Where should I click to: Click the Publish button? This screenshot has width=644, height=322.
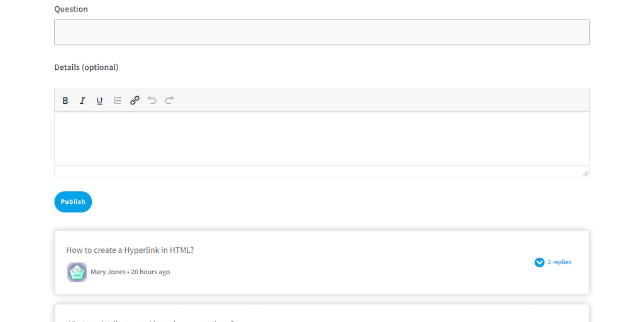(73, 202)
